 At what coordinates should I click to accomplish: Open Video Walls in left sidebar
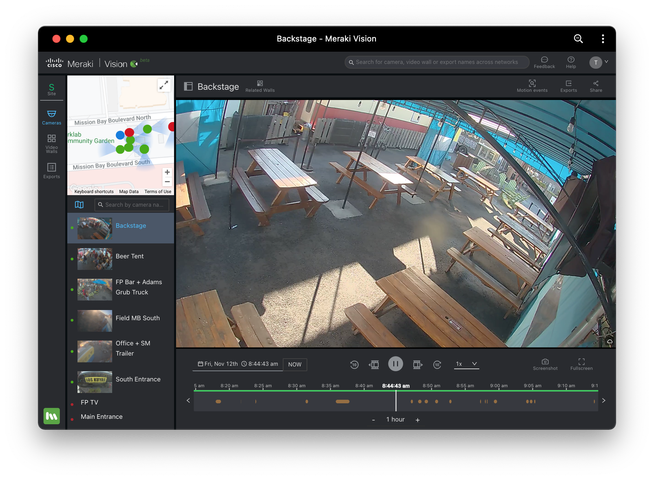tap(51, 143)
